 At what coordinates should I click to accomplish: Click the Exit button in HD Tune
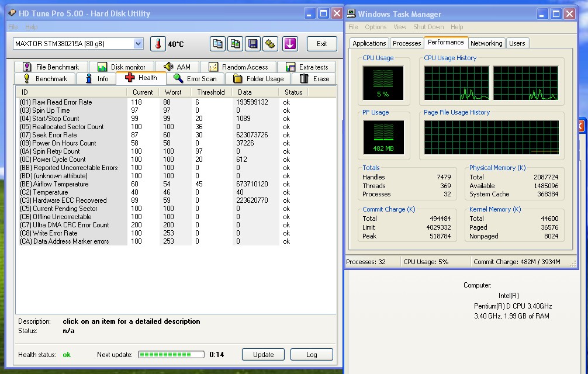(321, 43)
